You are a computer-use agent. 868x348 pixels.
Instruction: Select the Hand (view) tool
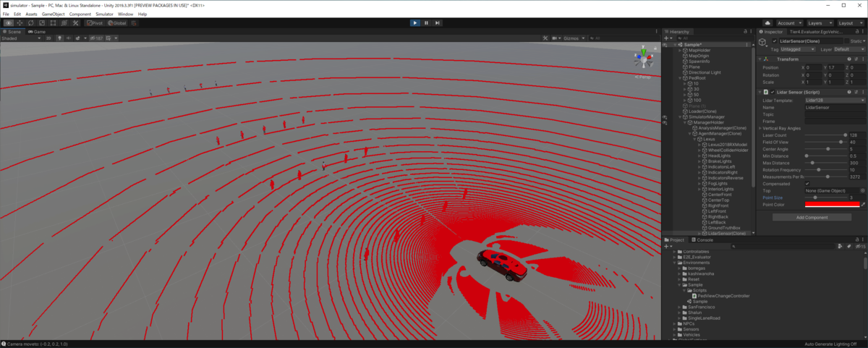click(x=9, y=23)
